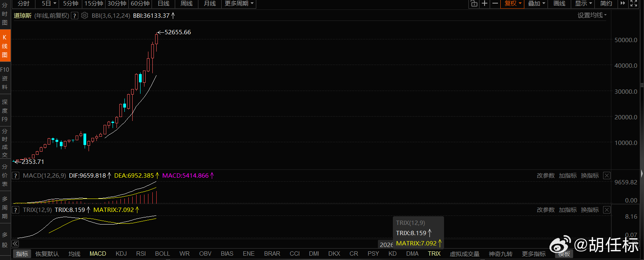Open 显示 display dropdown

583,4
